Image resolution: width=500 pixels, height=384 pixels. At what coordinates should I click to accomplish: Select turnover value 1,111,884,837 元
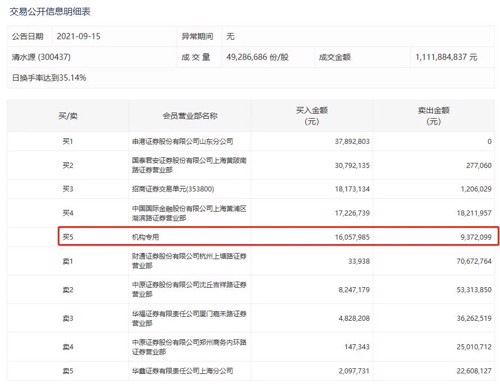tap(446, 57)
